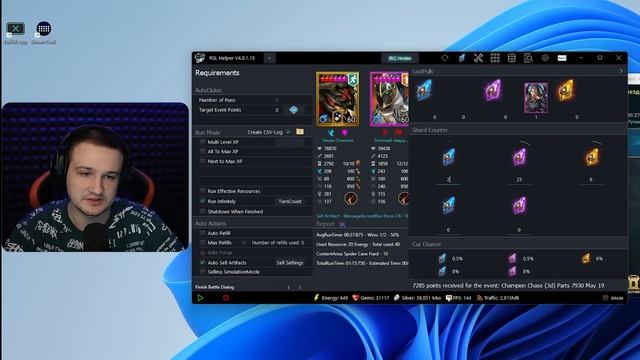Viewport: 640px width, 360px height.
Task: Click the Champion Chase event points message
Action: click(x=508, y=285)
